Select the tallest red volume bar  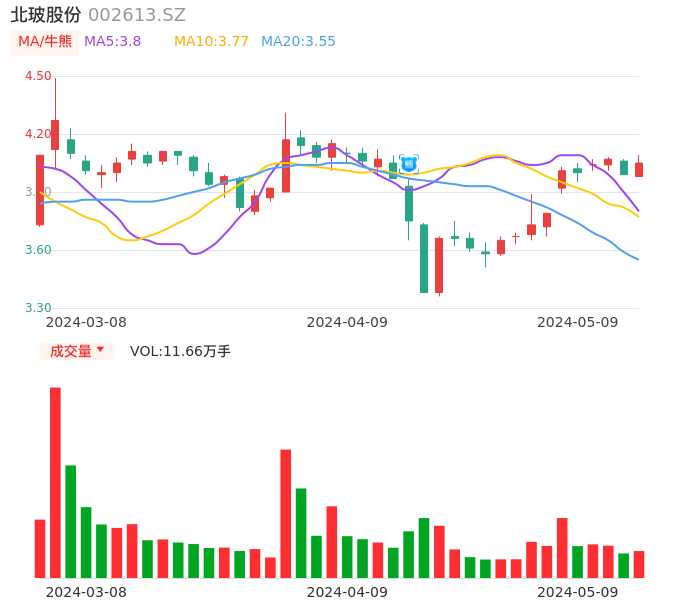[55, 482]
